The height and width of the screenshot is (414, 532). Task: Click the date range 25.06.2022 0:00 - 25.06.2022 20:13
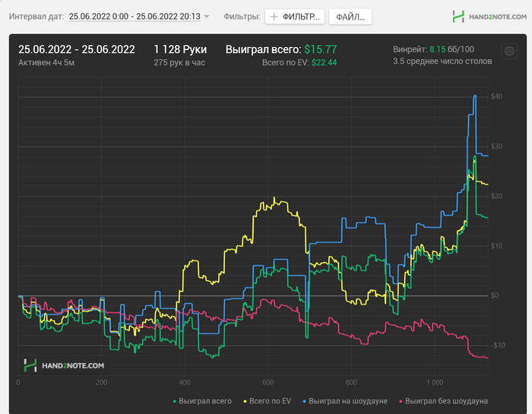[x=135, y=16]
